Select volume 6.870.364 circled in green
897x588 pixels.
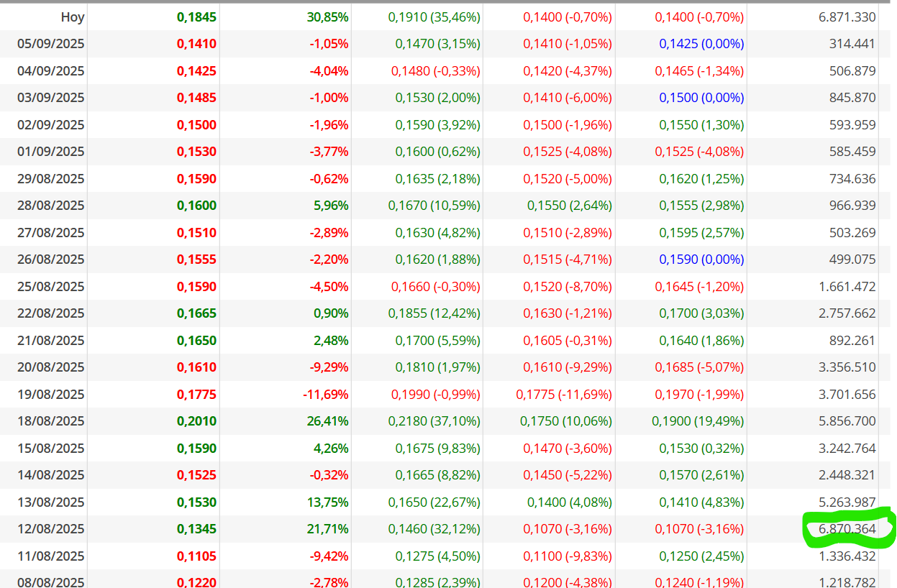tap(847, 529)
